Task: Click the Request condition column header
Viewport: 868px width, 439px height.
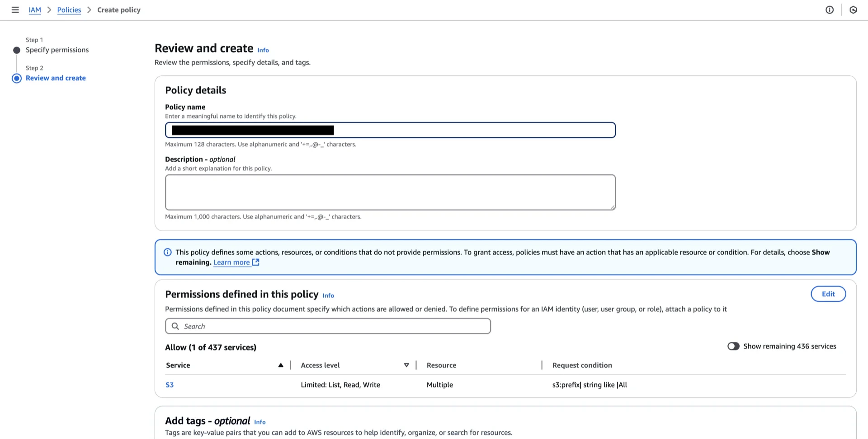Action: coord(582,365)
